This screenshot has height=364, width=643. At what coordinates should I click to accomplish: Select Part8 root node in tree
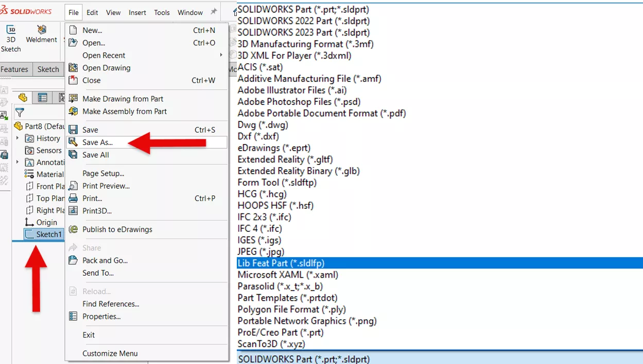(39, 126)
